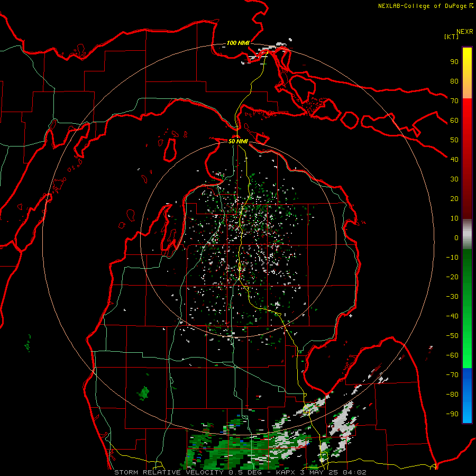Click the positive 30 knot scale label
The height and width of the screenshot is (476, 476).
pyautogui.click(x=454, y=179)
